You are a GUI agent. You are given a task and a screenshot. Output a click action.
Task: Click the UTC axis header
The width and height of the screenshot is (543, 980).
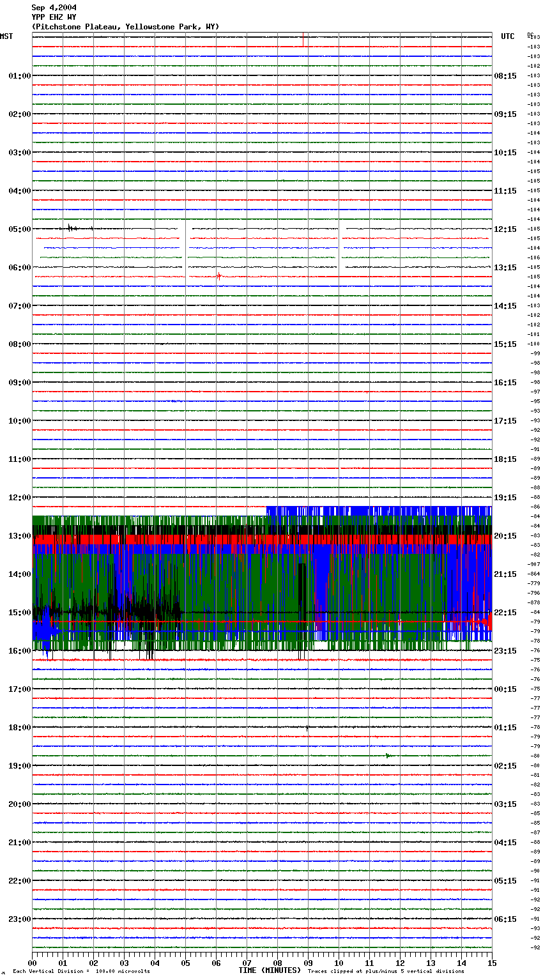pos(508,36)
